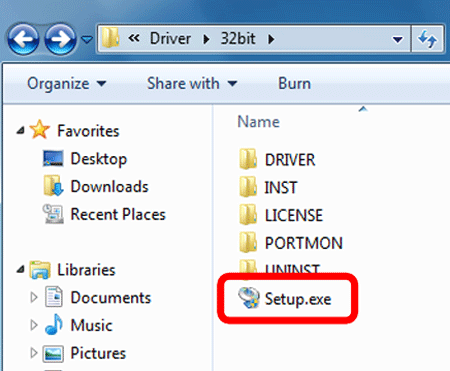Open the Organize menu
This screenshot has width=450, height=371.
tap(66, 83)
